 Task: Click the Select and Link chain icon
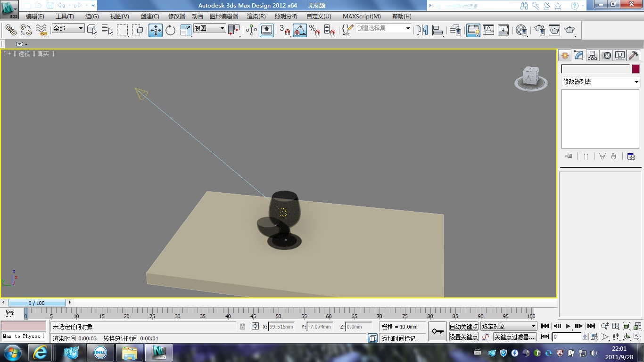[11, 30]
